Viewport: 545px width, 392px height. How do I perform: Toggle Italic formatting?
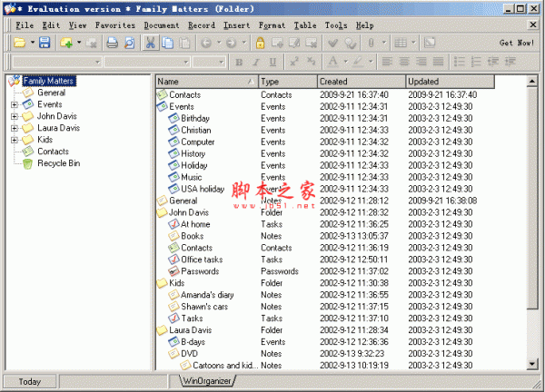[256, 62]
